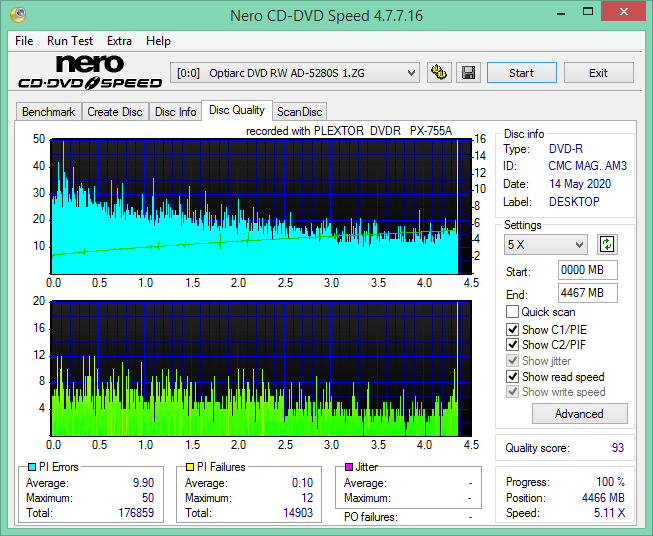Click the disc date 14 May 2020
This screenshot has width=653, height=536.
tap(580, 184)
